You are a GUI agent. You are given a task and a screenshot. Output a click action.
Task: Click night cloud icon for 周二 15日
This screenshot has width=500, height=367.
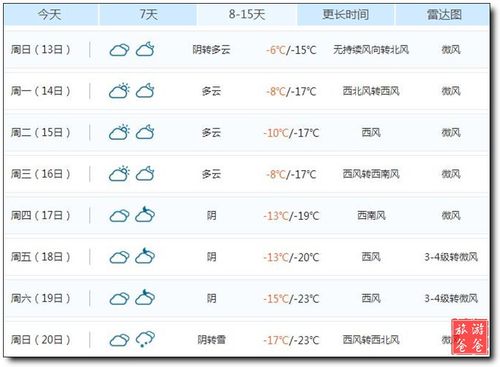pyautogui.click(x=145, y=132)
